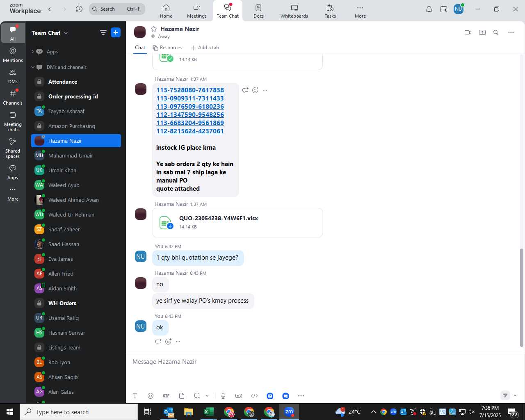Add reaction to the order numbers message
The width and height of the screenshot is (525, 420).
[x=255, y=90]
